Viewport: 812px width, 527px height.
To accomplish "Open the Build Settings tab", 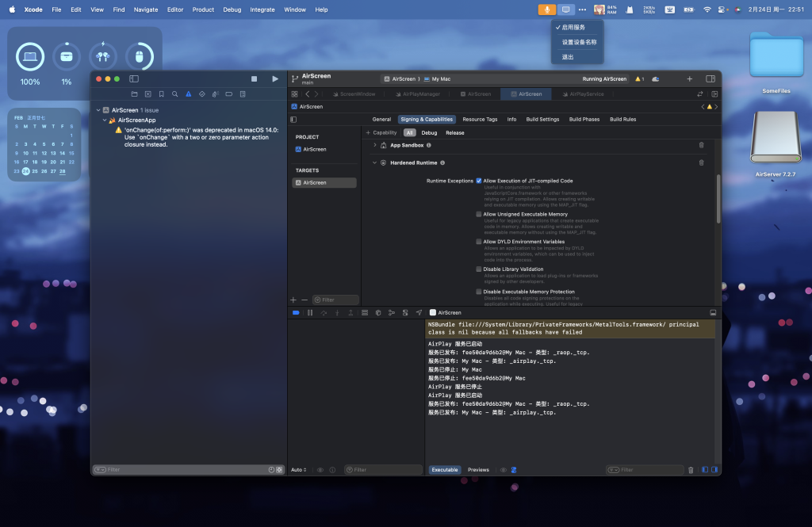I will [x=542, y=120].
